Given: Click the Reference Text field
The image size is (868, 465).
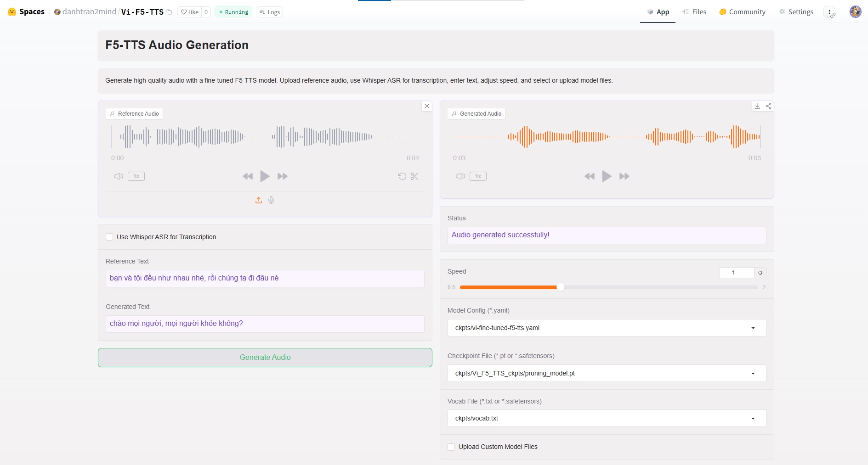Looking at the screenshot, I should [x=265, y=278].
